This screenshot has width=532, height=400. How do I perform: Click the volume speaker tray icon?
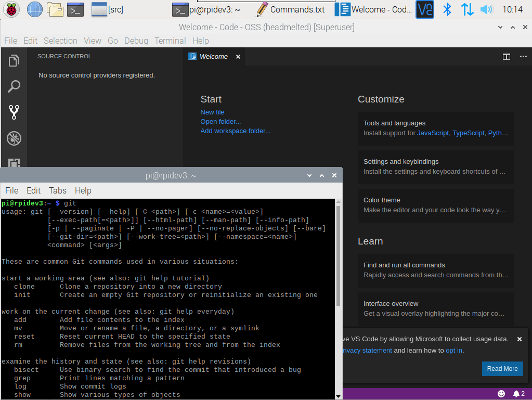click(x=487, y=9)
